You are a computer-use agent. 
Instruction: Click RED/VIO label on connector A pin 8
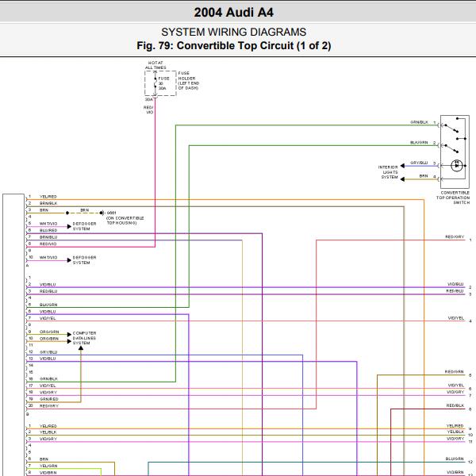(x=48, y=244)
